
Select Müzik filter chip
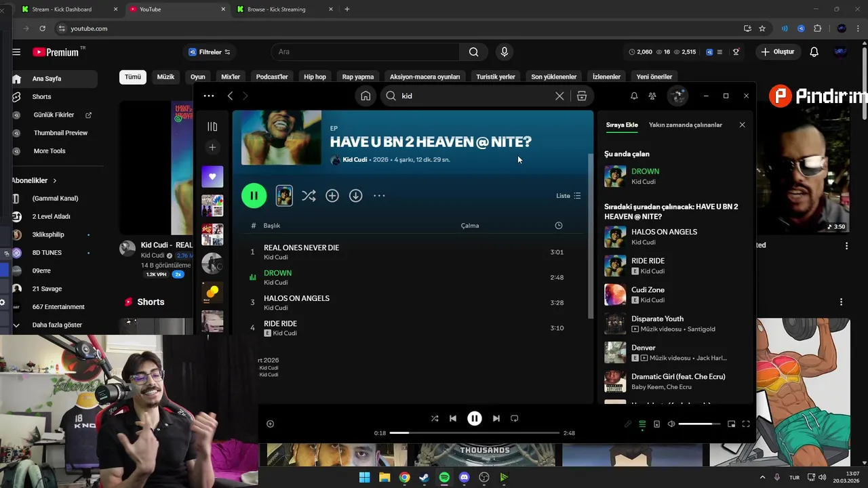click(165, 77)
